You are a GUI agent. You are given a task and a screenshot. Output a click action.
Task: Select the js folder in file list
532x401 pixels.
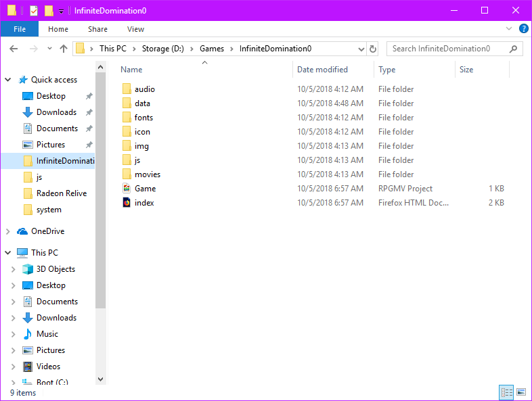click(x=137, y=160)
